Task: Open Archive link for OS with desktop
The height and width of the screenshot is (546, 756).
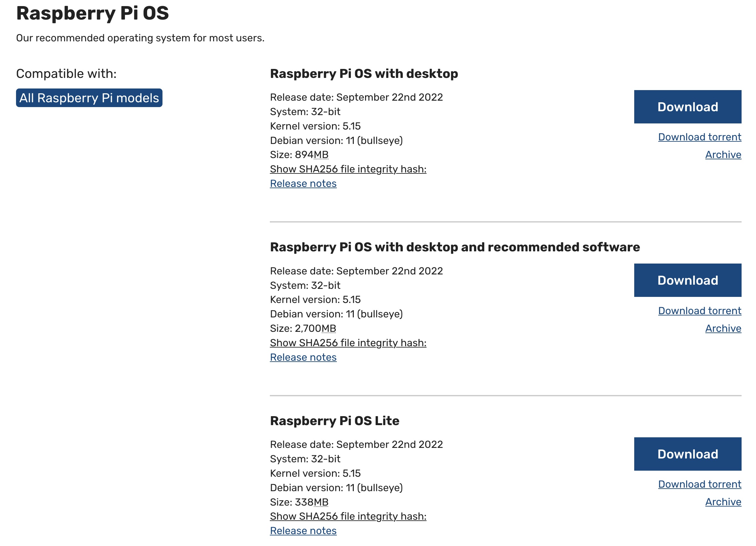Action: point(723,155)
